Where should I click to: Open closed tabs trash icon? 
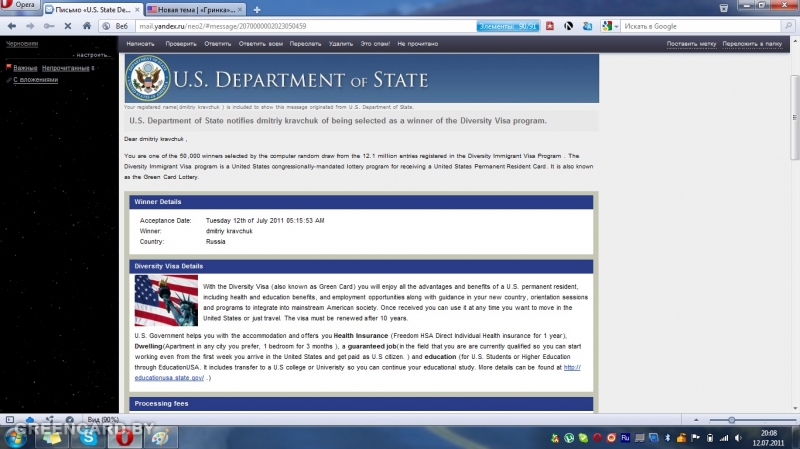[723, 8]
